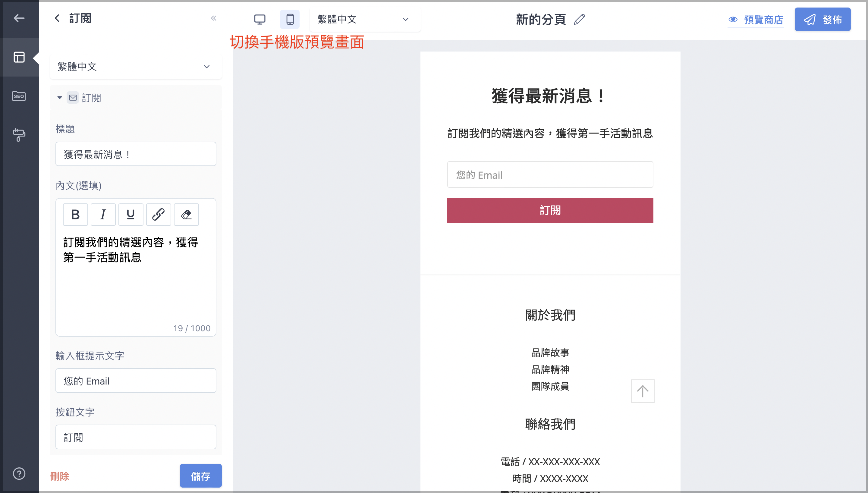
Task: Click the 品牌故事 footer link
Action: pyautogui.click(x=550, y=353)
